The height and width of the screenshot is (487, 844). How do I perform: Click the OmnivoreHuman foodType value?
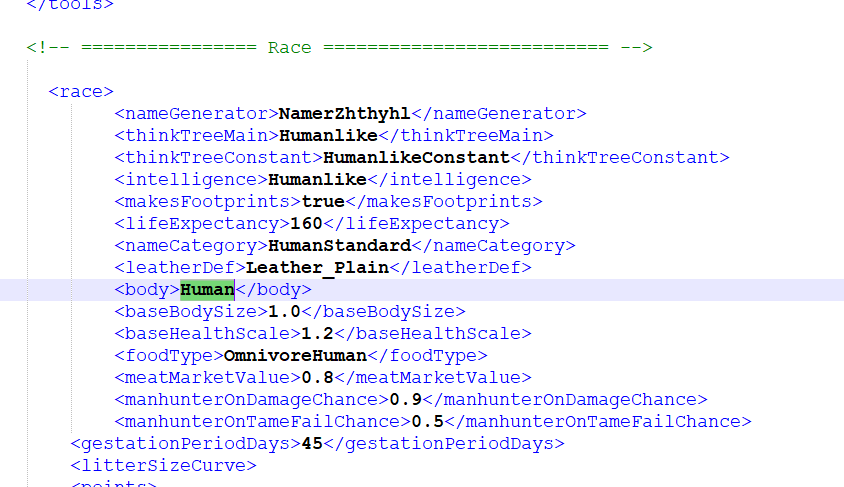coord(295,356)
